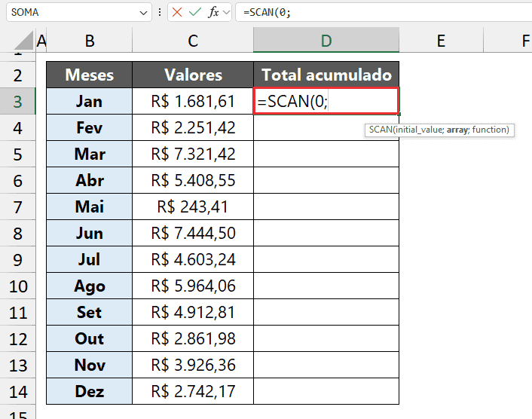Click the Jan value cell R$ 1.681,61
Viewport: 532px width, 419px height.
click(x=193, y=102)
